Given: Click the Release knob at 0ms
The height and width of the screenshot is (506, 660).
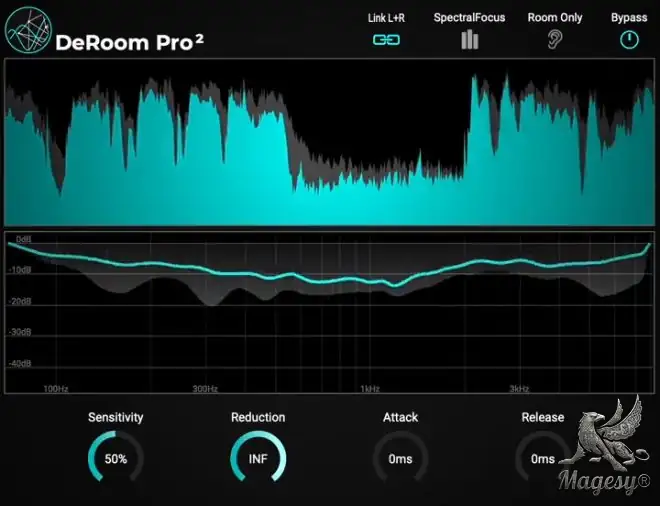Looking at the screenshot, I should pos(543,456).
